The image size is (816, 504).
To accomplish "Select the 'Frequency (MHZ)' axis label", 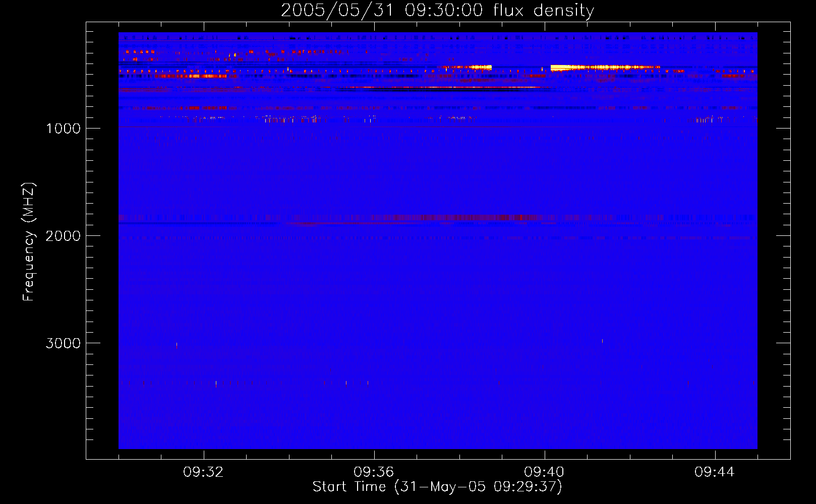I will (29, 242).
